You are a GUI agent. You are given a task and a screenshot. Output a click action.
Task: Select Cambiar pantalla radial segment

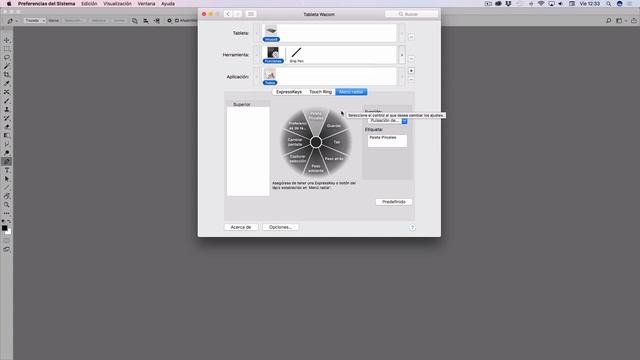pos(295,142)
